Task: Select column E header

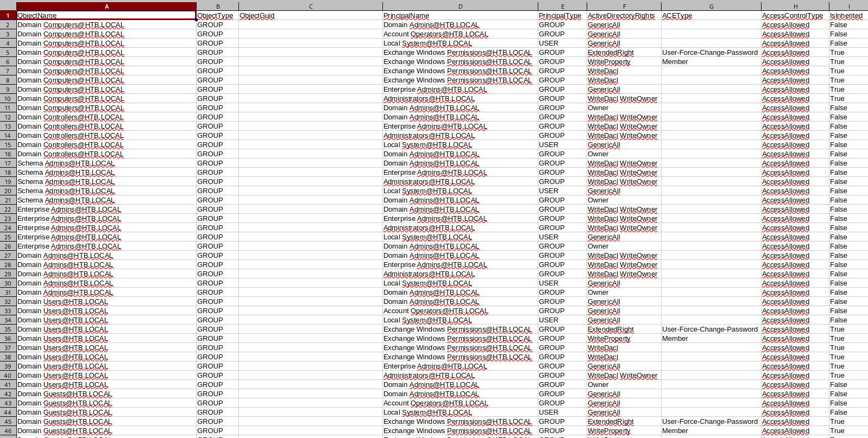Action: pos(562,7)
